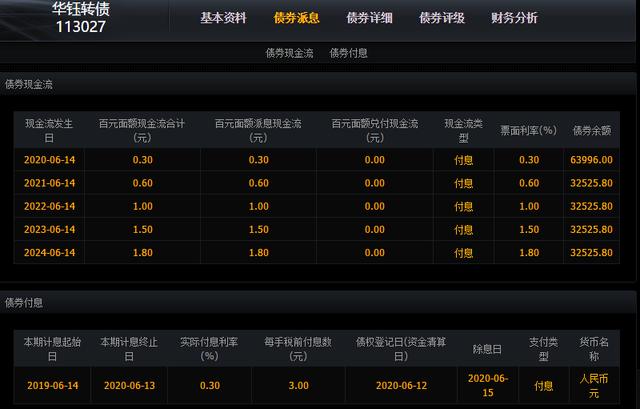The width and height of the screenshot is (640, 409).
Task: Select registration date 2020-06-12
Action: click(x=401, y=385)
